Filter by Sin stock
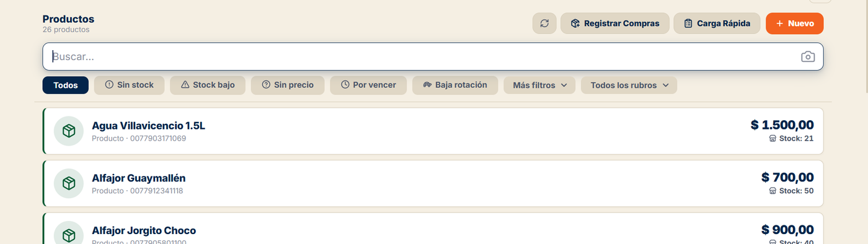Image resolution: width=868 pixels, height=244 pixels. click(129, 85)
